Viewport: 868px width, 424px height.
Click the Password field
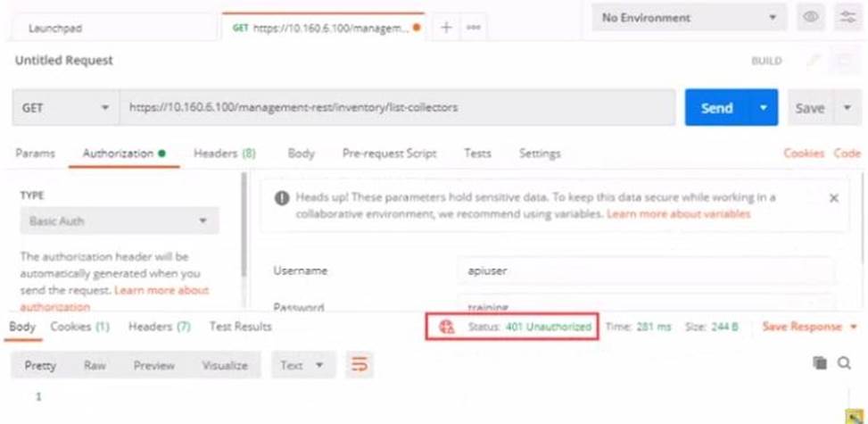pos(646,303)
